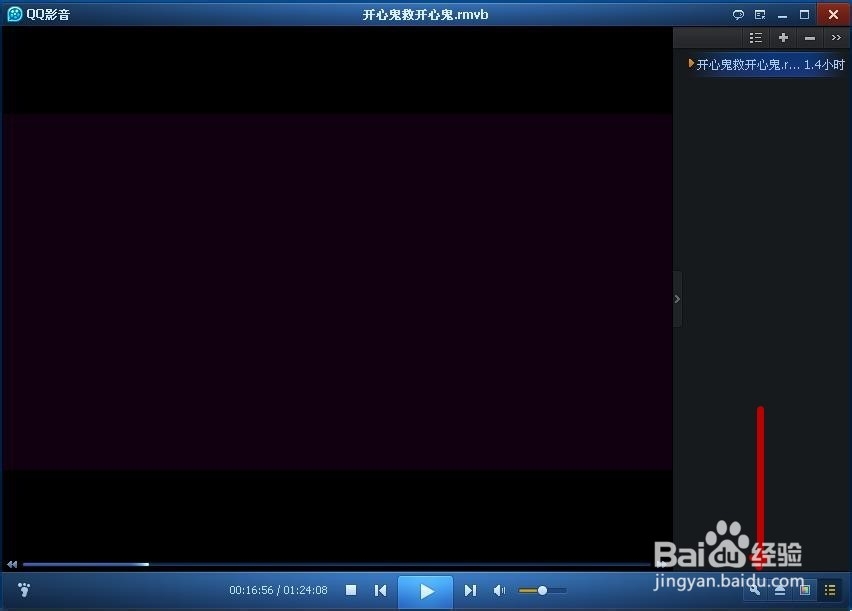Collapse the playlist panel side arrow
Viewport: 852px width, 611px height.
click(x=677, y=299)
